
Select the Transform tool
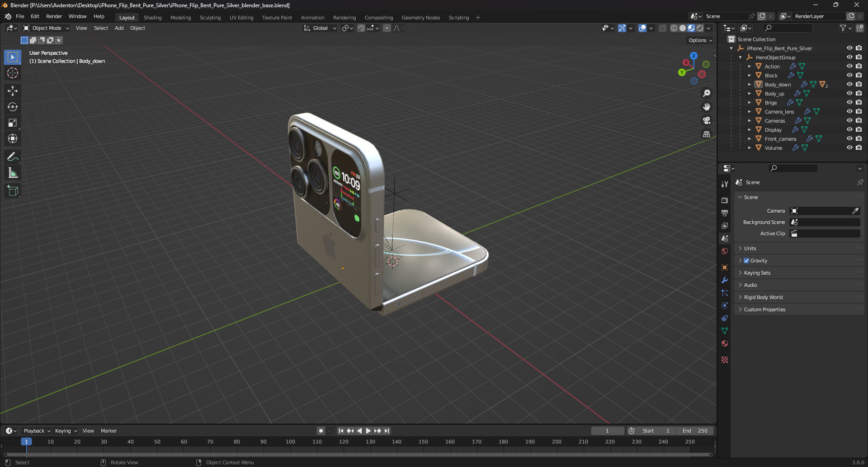(13, 138)
